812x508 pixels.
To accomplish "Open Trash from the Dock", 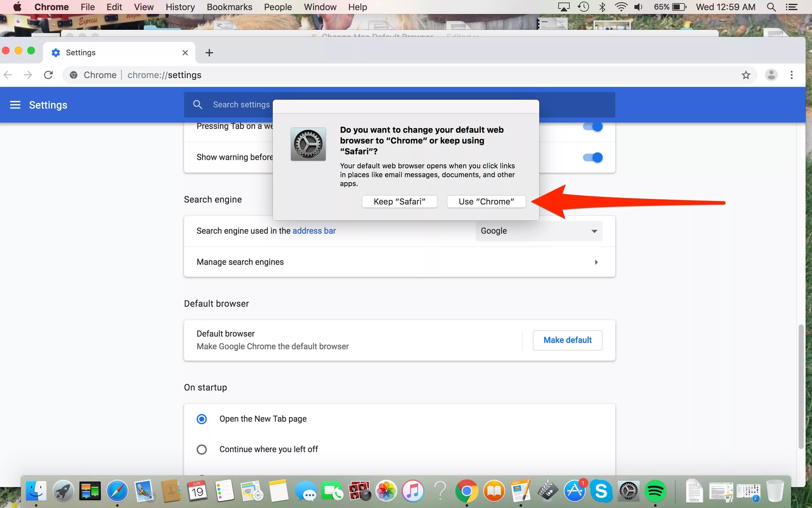I will [x=775, y=491].
